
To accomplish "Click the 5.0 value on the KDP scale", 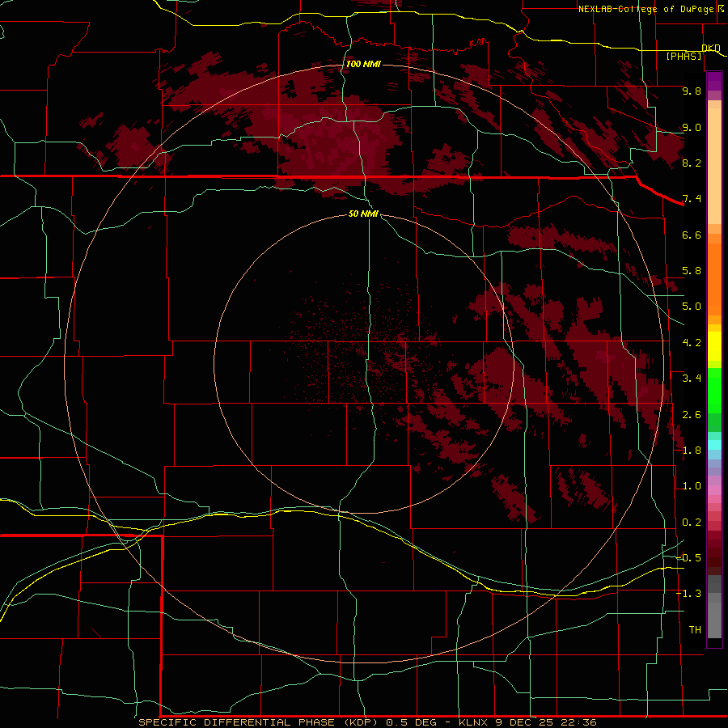I will coord(692,307).
